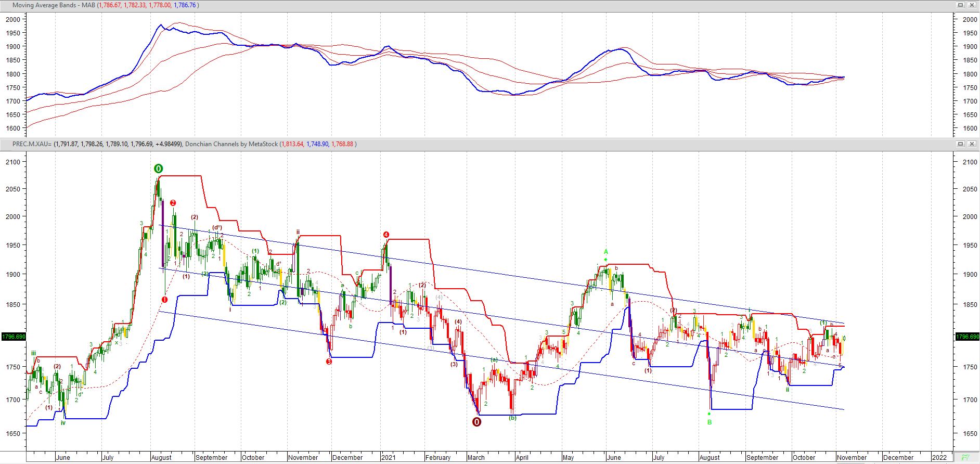Image resolution: width=980 pixels, height=464 pixels.
Task: Click the green B wave label
Action: (710, 422)
